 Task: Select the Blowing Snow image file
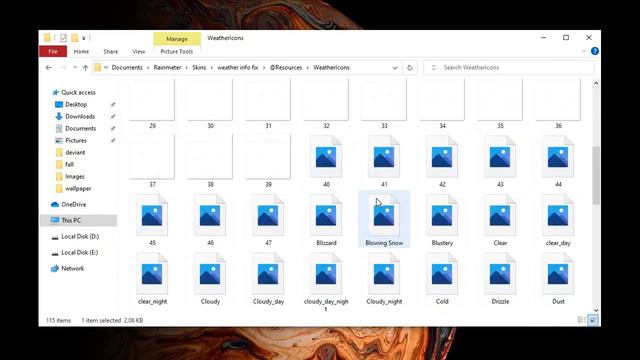click(384, 220)
